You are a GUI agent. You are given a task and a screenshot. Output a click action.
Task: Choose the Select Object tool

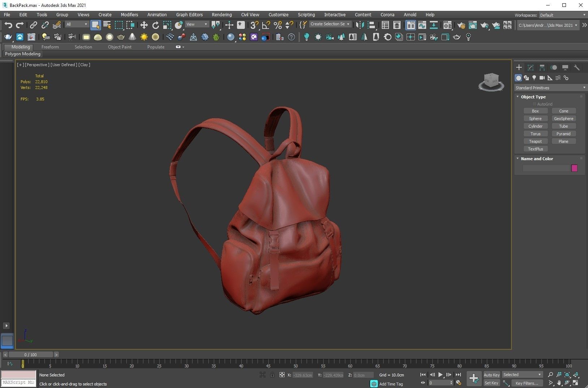95,25
